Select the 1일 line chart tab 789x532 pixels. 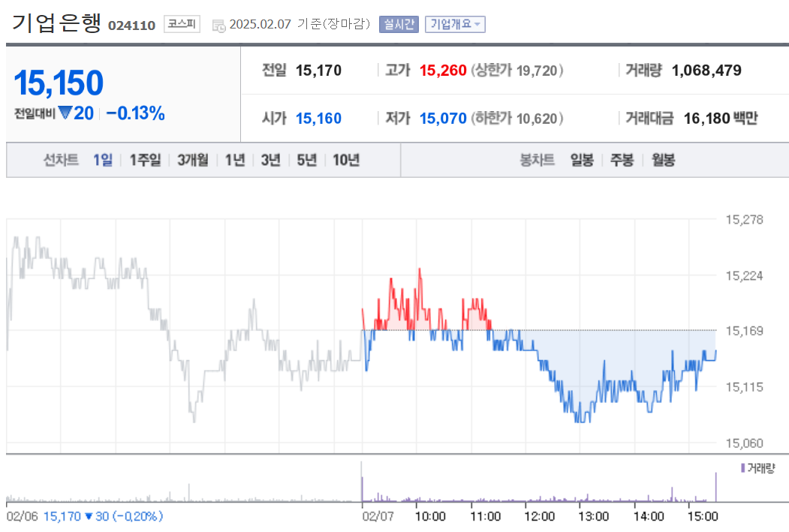[x=103, y=160]
